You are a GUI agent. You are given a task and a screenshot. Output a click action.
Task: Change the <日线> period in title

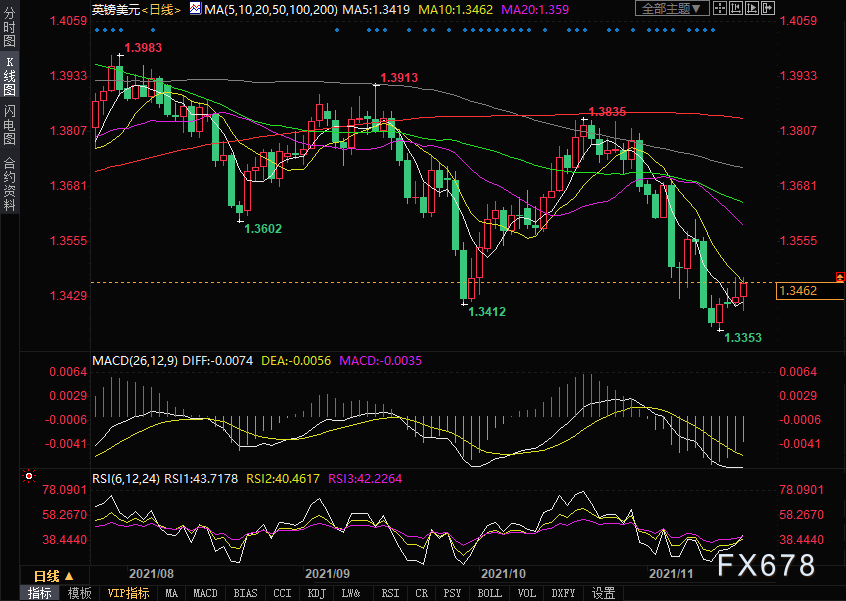click(x=161, y=9)
